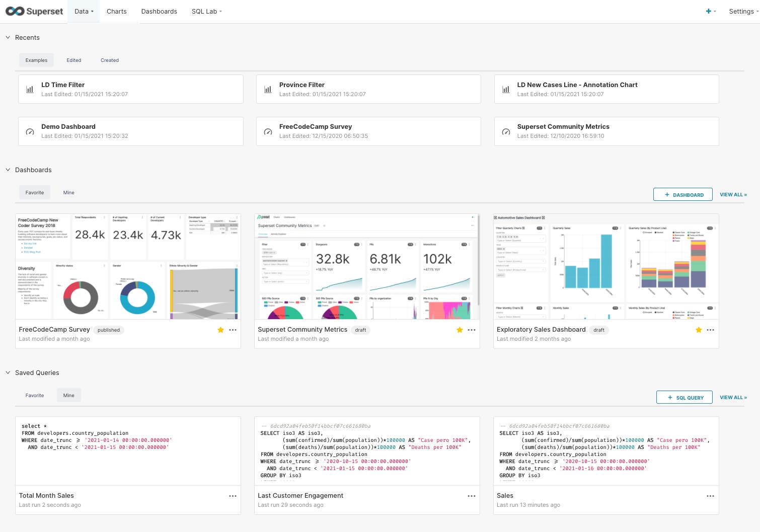Image resolution: width=760 pixels, height=532 pixels.
Task: Click the gauge icon beside Demo Dashboard
Action: click(30, 132)
